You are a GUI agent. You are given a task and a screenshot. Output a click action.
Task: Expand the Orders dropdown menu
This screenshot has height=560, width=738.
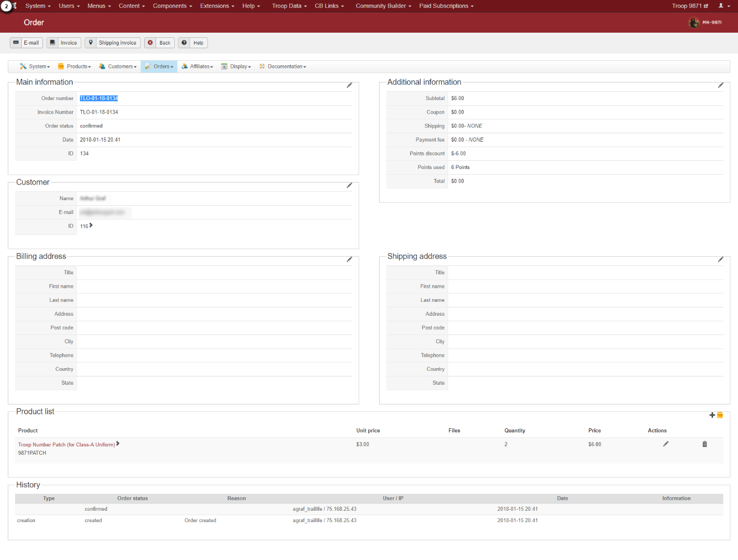coord(159,67)
